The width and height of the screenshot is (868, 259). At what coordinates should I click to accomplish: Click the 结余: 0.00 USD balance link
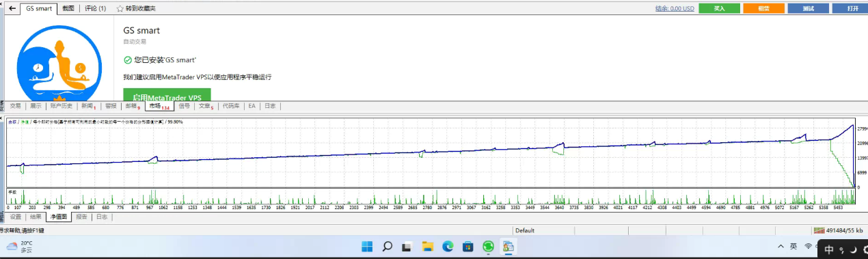pos(675,8)
